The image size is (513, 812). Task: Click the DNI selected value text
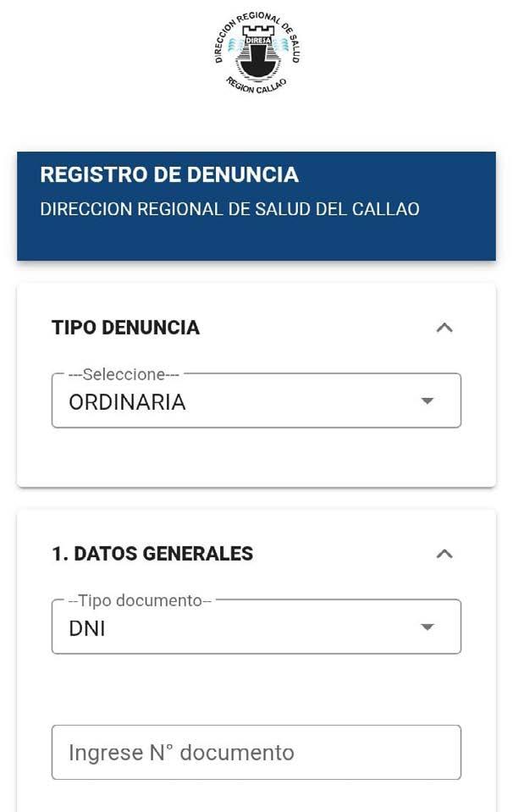[87, 628]
